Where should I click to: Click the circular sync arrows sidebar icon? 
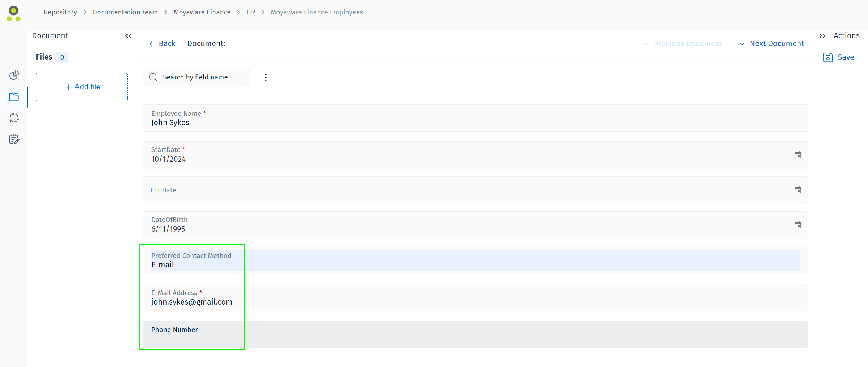click(14, 118)
